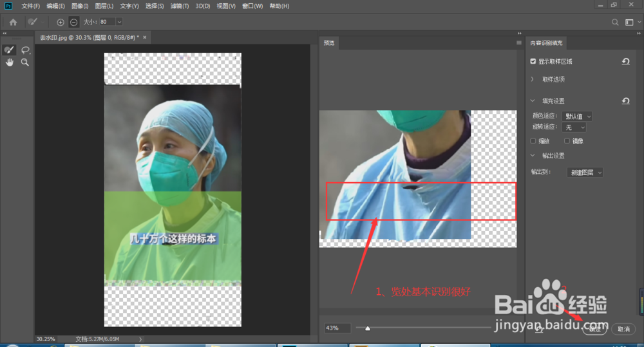Select the 去水印.jpg document tab
Screen dimensions: 644x347
tap(89, 37)
